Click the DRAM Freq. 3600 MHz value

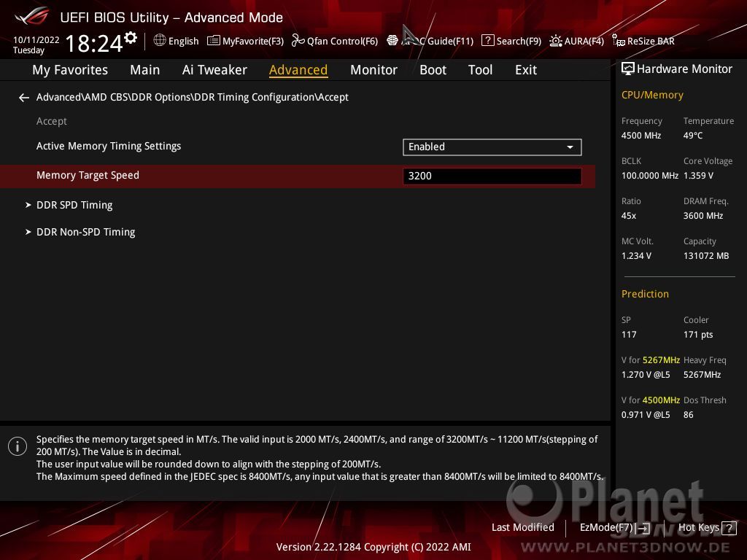click(703, 216)
